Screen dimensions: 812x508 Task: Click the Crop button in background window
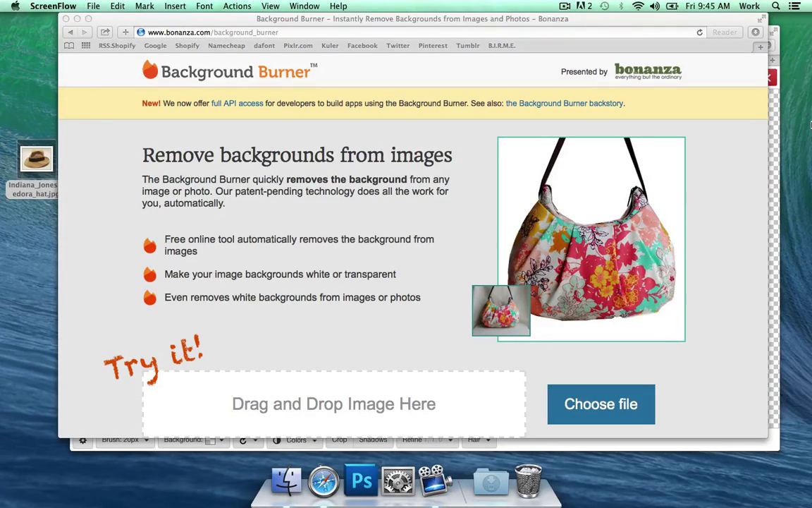tap(340, 441)
